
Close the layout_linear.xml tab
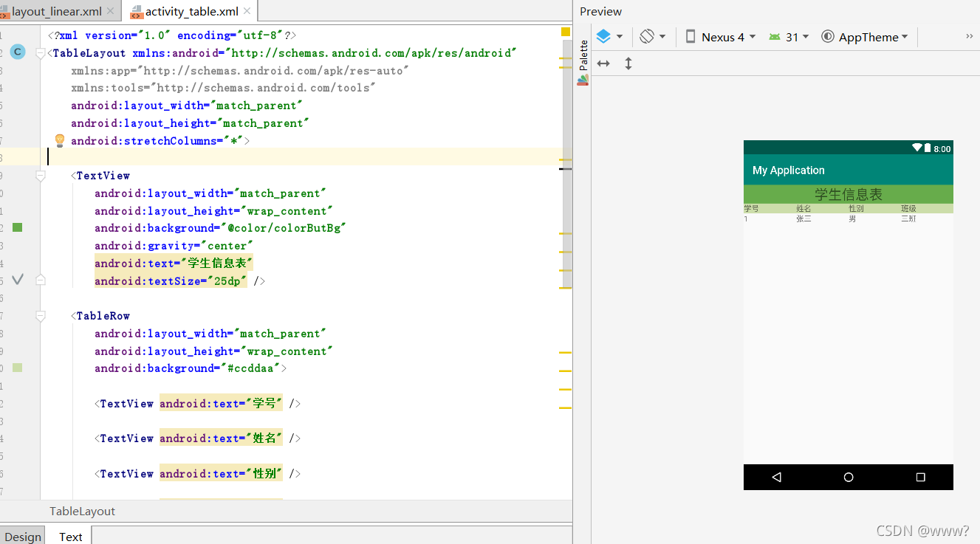(111, 11)
